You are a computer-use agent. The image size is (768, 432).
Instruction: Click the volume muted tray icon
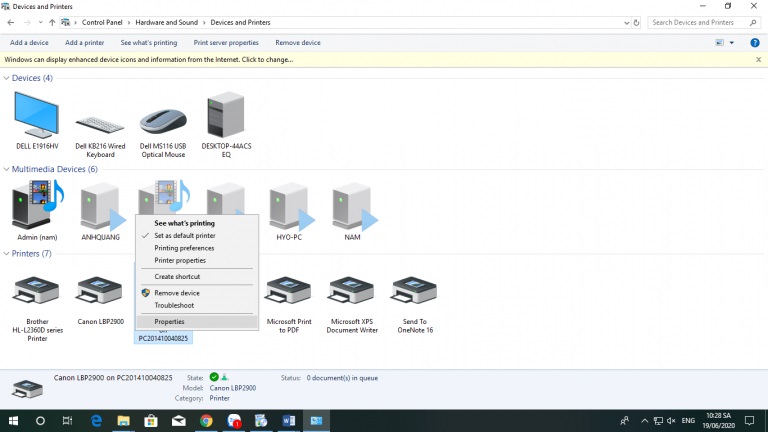coord(671,421)
